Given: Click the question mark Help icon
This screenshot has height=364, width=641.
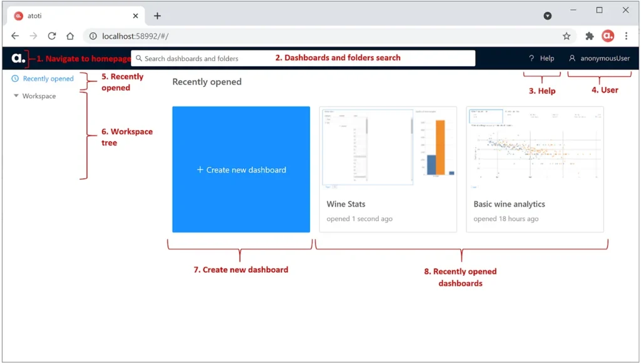Looking at the screenshot, I should 531,58.
